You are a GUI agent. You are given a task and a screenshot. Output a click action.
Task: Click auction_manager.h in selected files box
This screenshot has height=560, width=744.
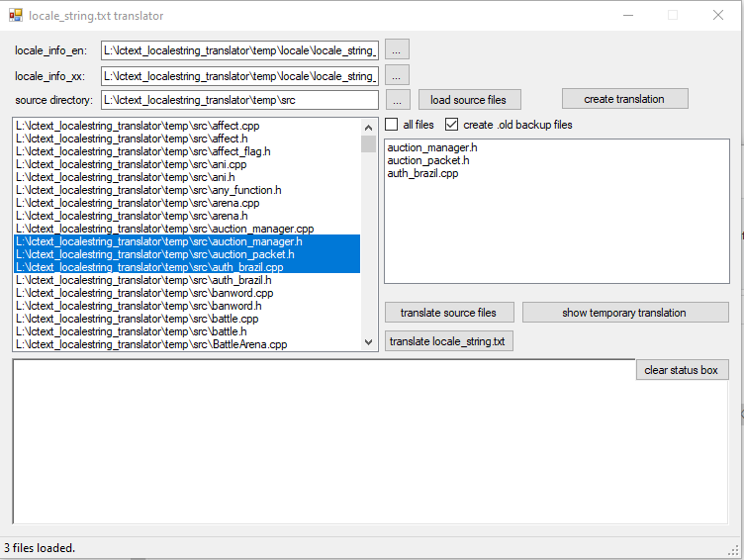click(432, 147)
